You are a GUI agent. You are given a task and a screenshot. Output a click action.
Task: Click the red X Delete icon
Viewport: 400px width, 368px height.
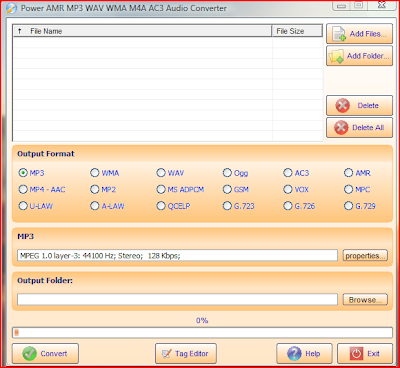342,106
